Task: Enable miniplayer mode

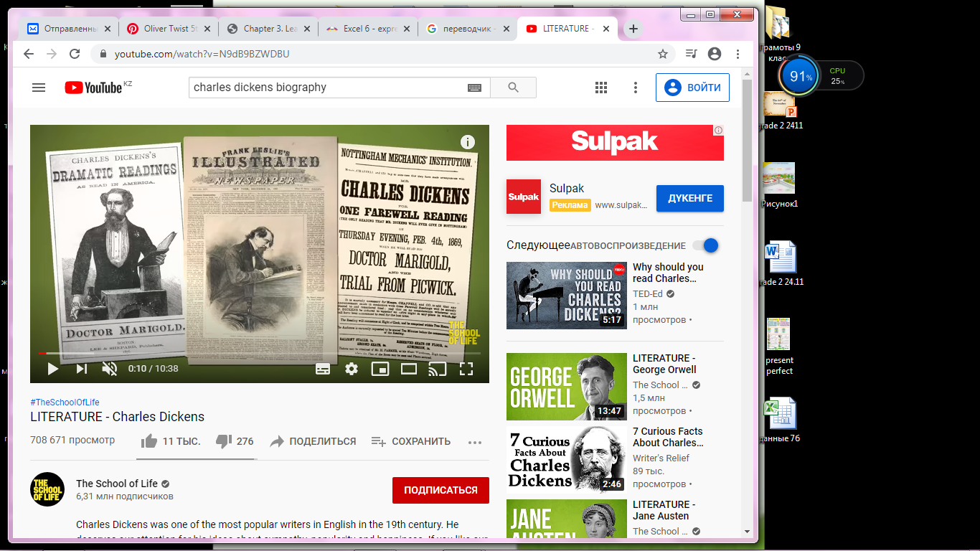Action: tap(380, 369)
